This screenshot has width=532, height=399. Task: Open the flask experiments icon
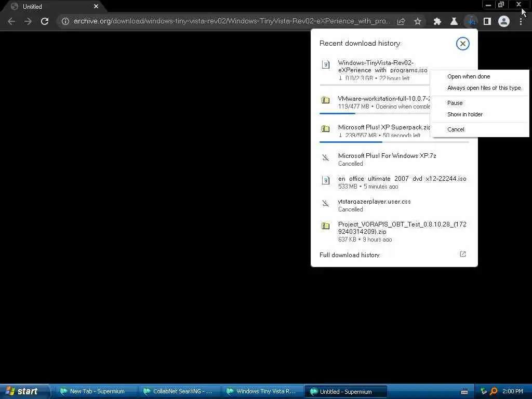[x=454, y=21]
